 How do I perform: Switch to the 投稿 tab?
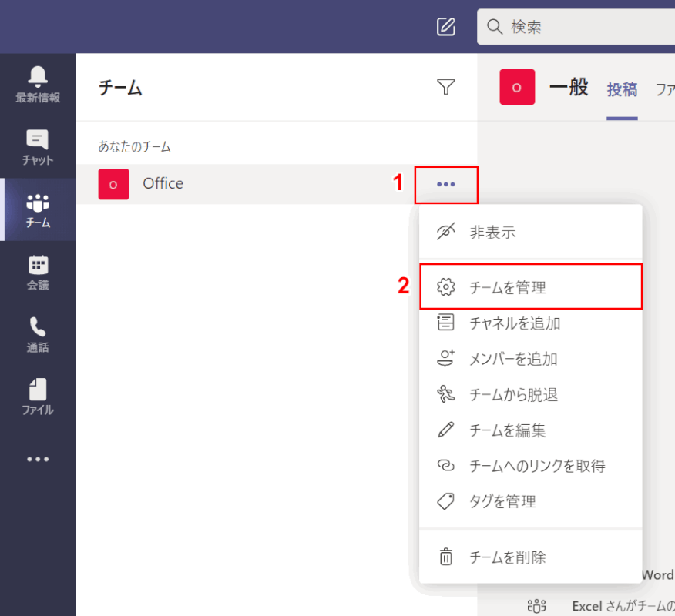tap(621, 89)
